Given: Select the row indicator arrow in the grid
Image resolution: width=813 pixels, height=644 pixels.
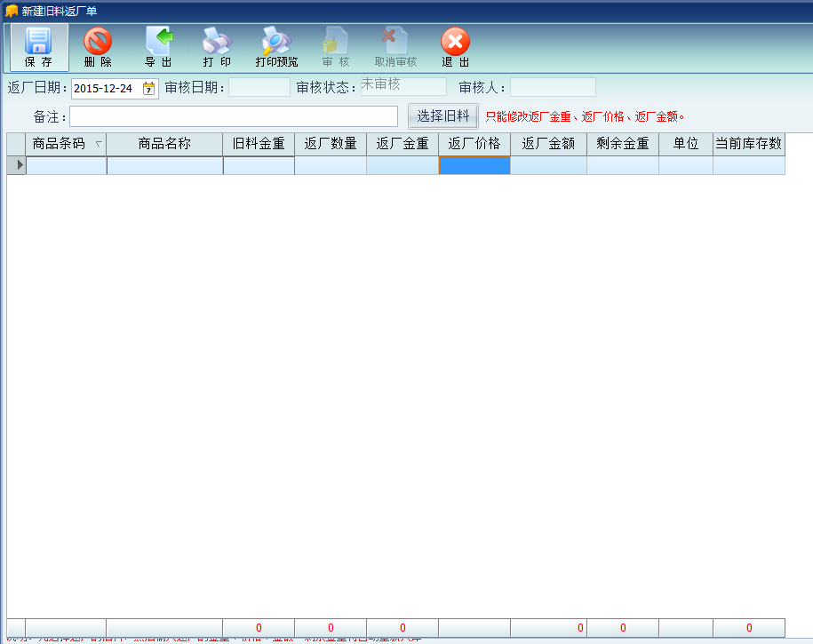Looking at the screenshot, I should pos(16,165).
